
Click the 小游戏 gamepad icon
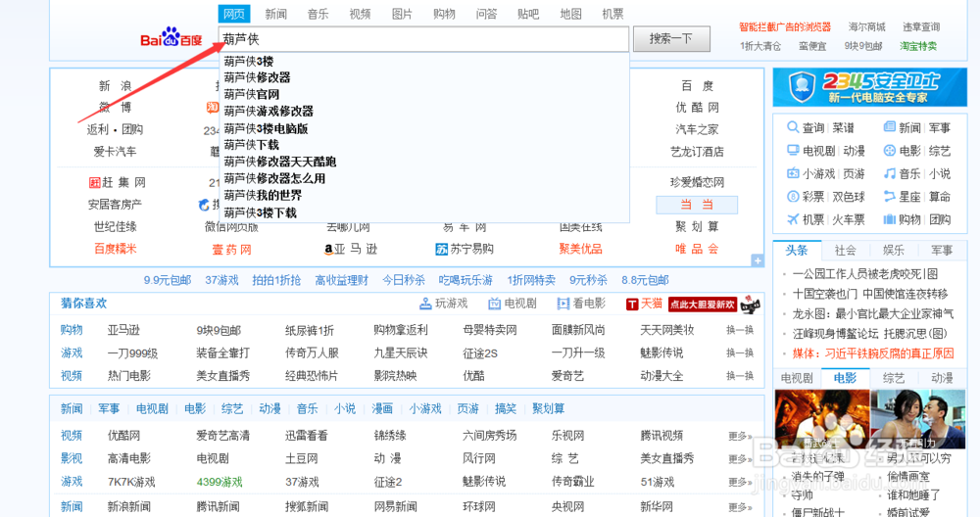click(x=793, y=173)
